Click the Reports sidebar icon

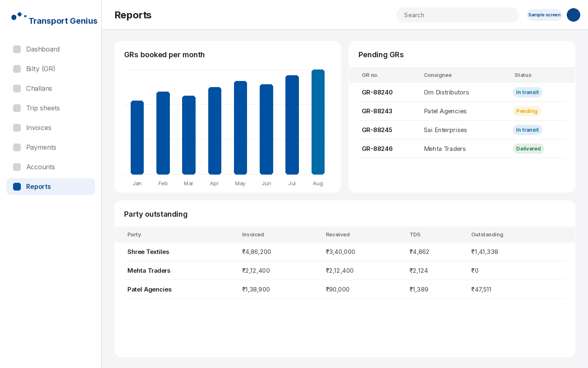tap(17, 186)
